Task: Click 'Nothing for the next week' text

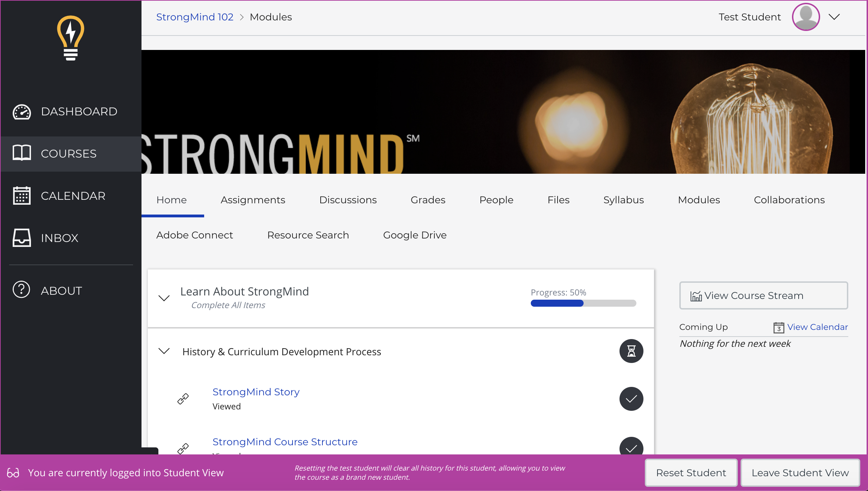Action: pyautogui.click(x=735, y=344)
